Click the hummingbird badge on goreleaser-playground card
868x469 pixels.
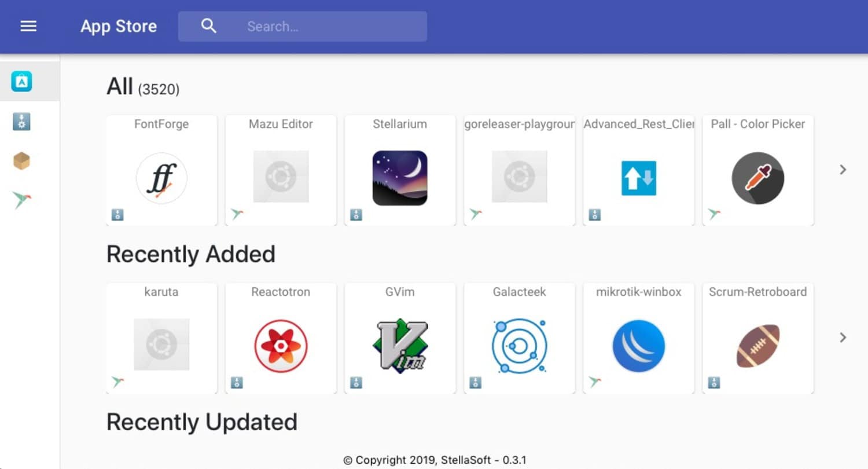click(x=475, y=215)
